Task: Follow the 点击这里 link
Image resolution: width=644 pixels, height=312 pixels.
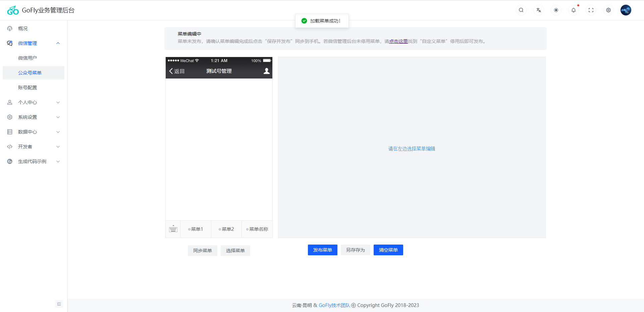Action: (x=398, y=41)
